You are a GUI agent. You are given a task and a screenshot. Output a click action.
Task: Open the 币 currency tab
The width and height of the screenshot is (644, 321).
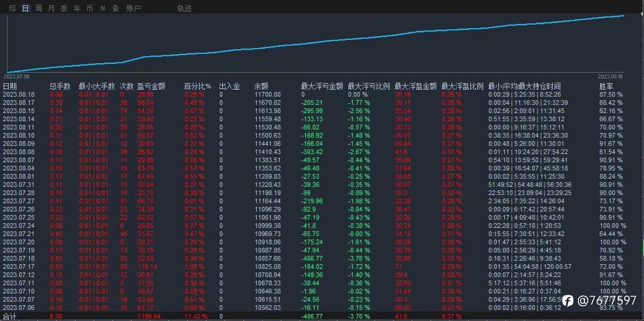tap(89, 8)
